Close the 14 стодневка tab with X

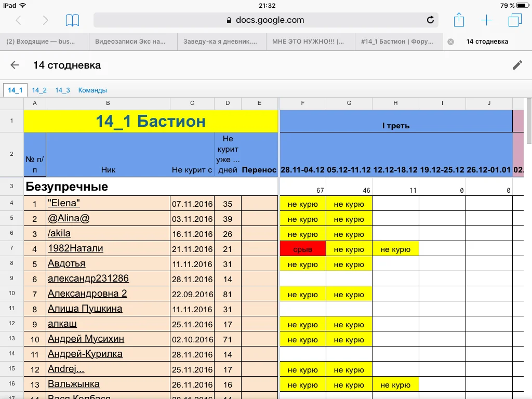(x=450, y=42)
